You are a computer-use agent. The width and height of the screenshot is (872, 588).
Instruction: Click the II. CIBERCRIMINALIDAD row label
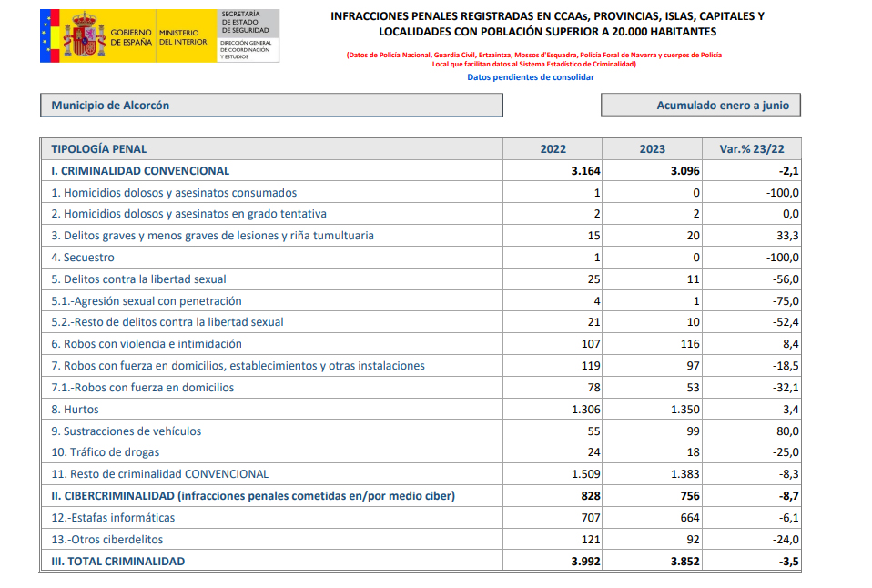(x=253, y=496)
